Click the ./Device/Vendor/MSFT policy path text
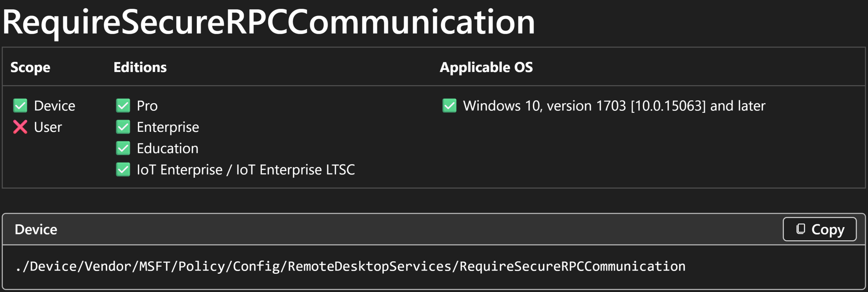868x292 pixels. (x=350, y=266)
